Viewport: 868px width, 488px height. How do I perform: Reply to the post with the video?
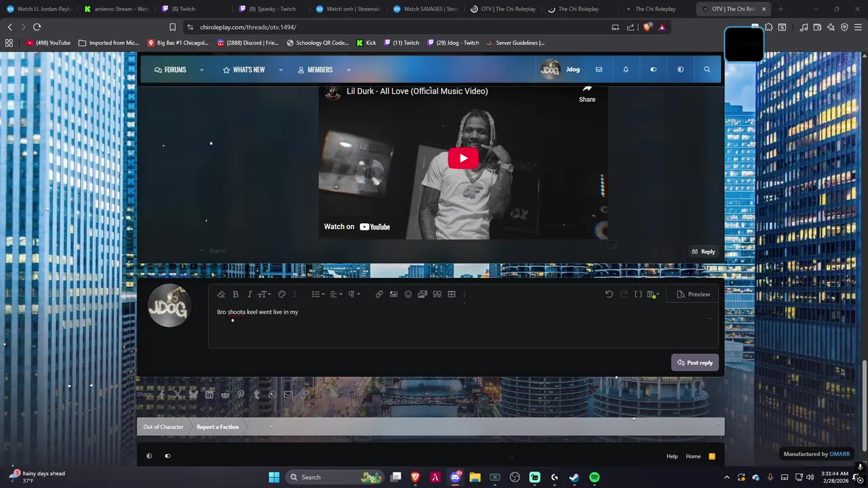pyautogui.click(x=703, y=251)
